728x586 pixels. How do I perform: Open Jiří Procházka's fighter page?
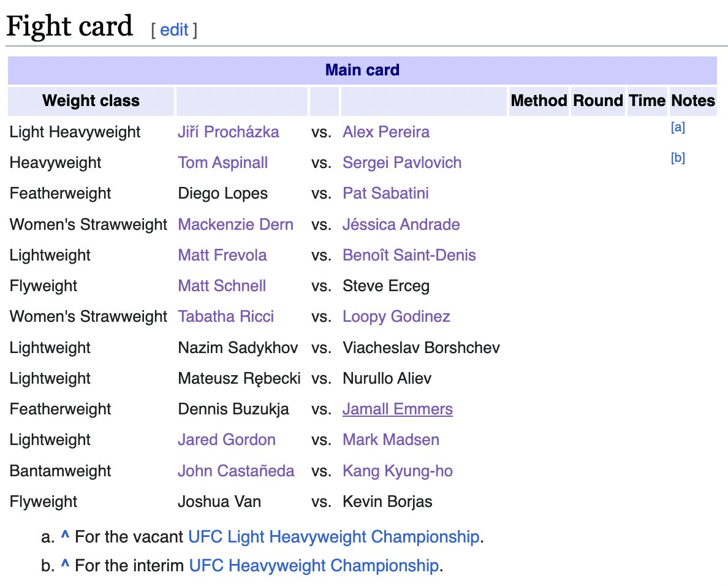(x=228, y=132)
